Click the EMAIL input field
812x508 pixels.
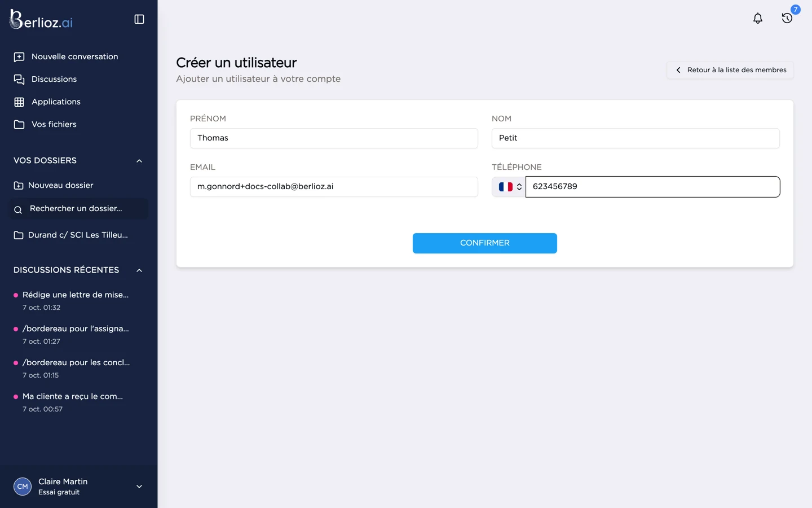[x=334, y=187]
